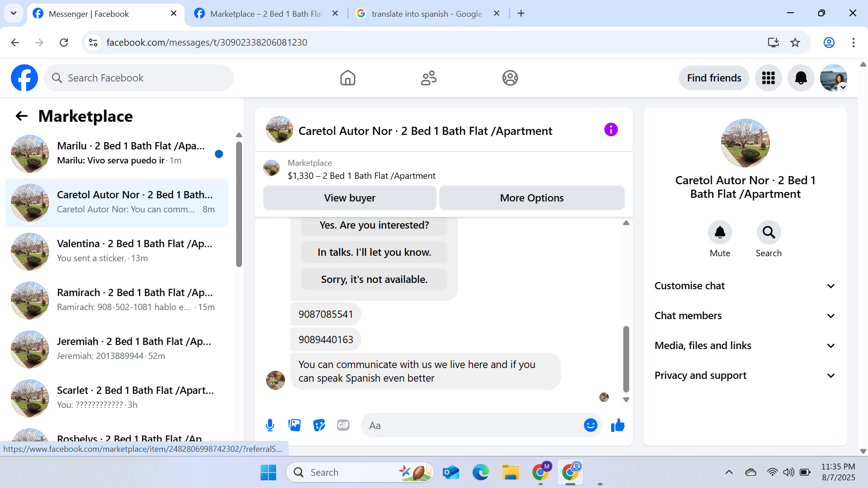Viewport: 868px width, 488px height.
Task: Close the translate into spanish tab
Action: tap(497, 14)
